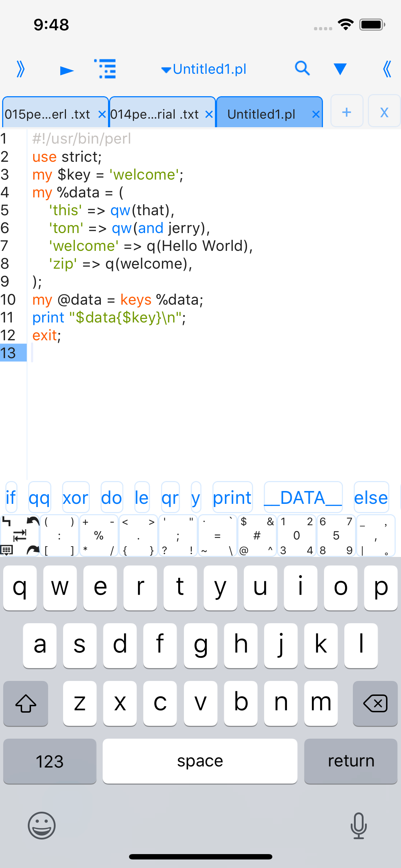Screen dimensions: 401x868
Task: Tap the X button beside the plus
Action: (x=384, y=111)
